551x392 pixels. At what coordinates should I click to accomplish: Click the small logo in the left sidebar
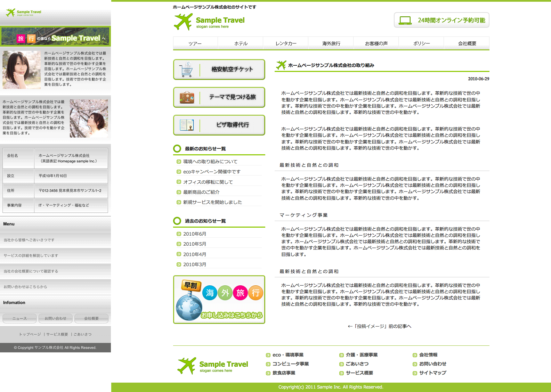[x=23, y=13]
